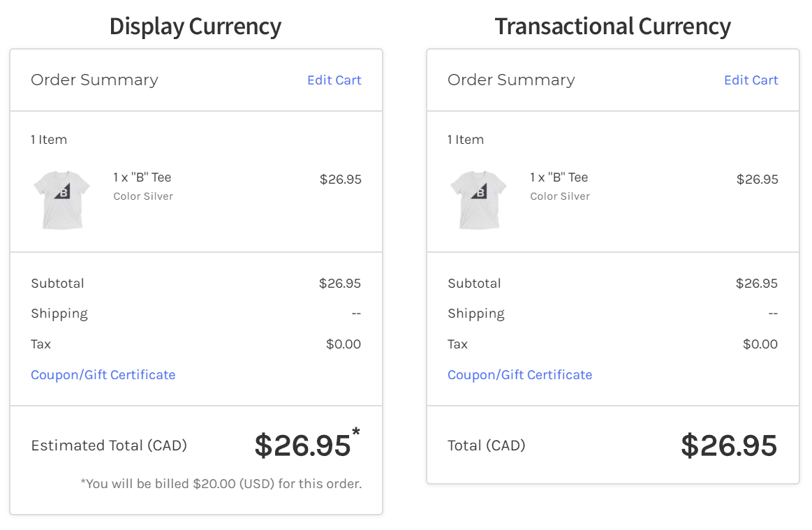
Task: Select the Transactional Currency heading
Action: coord(613,27)
